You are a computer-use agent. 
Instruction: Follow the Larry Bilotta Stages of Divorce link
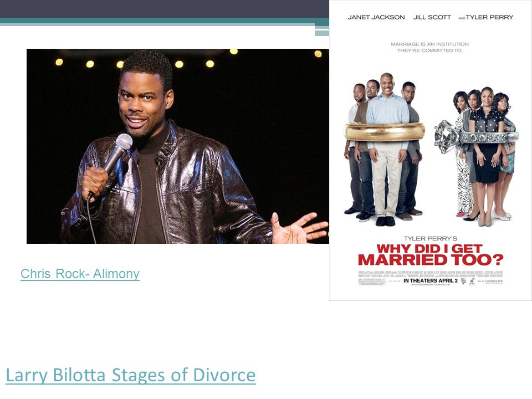(131, 375)
